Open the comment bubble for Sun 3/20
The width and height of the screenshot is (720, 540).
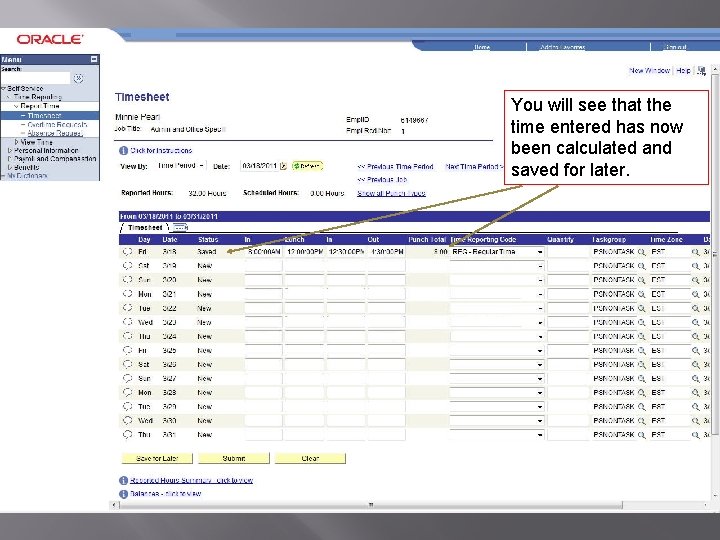click(x=128, y=280)
